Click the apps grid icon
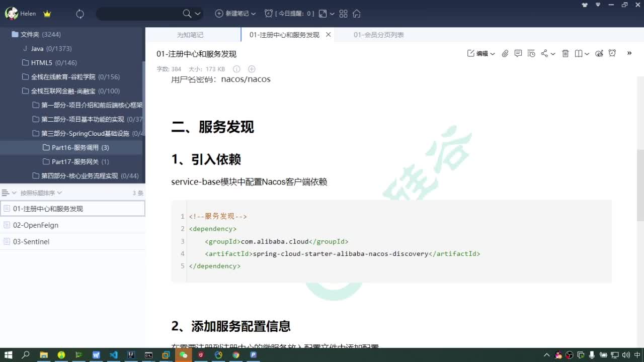The width and height of the screenshot is (644, 362). [344, 14]
